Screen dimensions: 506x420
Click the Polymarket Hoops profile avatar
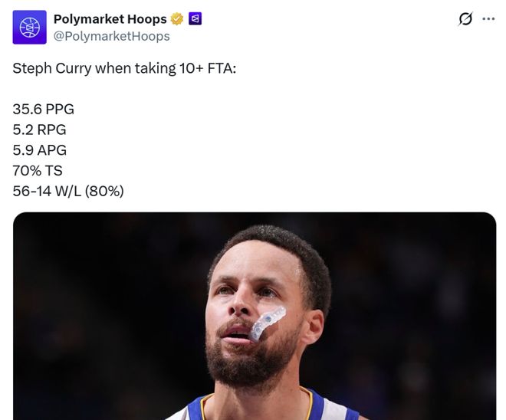28,28
